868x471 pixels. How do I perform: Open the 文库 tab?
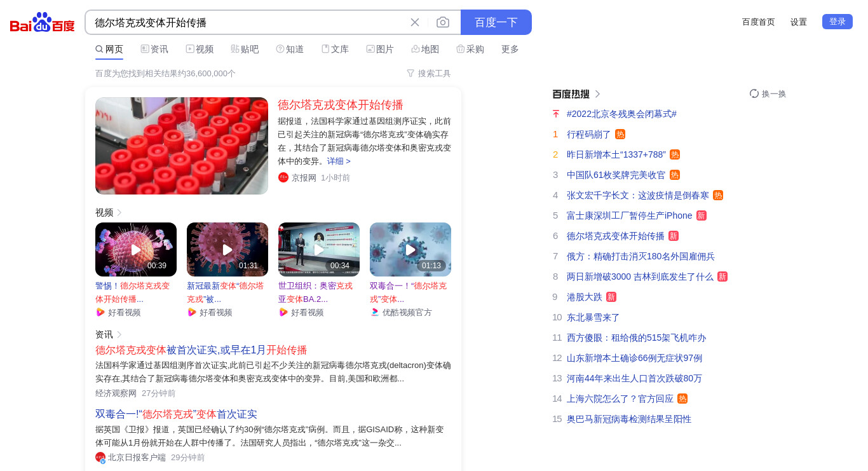point(335,49)
